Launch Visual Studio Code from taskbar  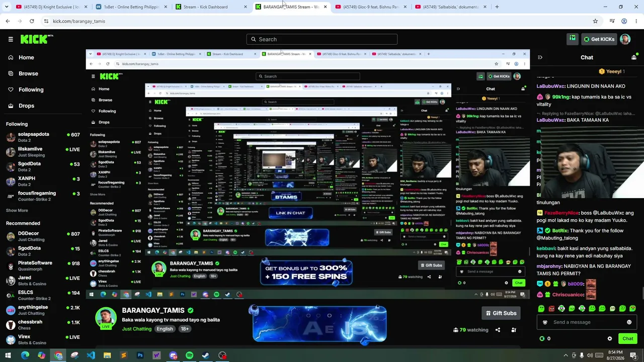pyautogui.click(x=91, y=355)
